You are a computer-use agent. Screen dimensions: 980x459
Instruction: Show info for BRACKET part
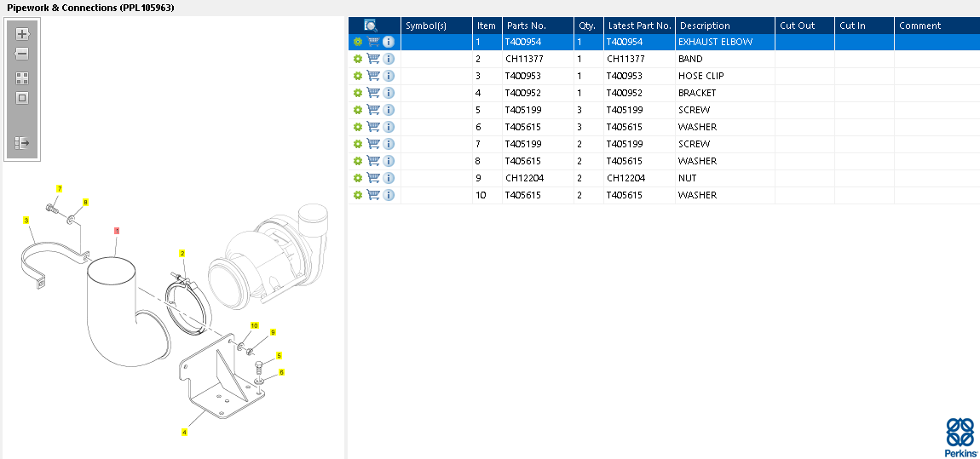(x=389, y=93)
